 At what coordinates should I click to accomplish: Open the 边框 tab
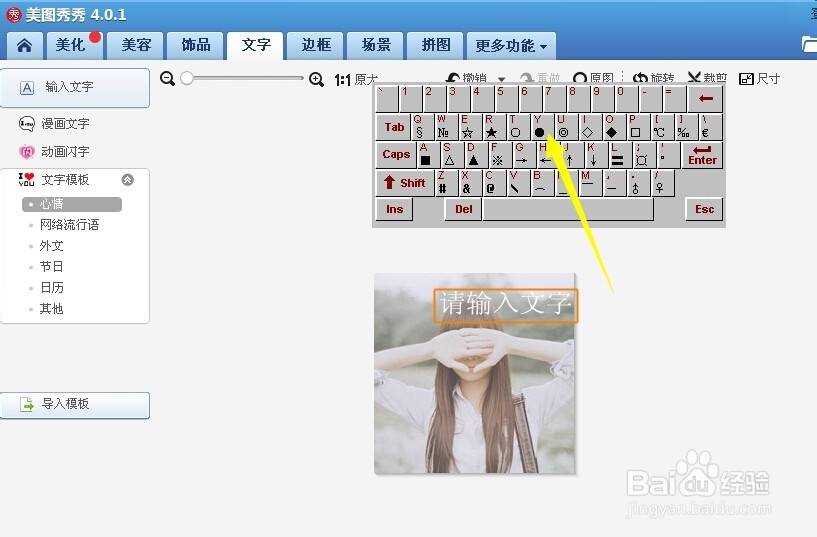(x=316, y=45)
